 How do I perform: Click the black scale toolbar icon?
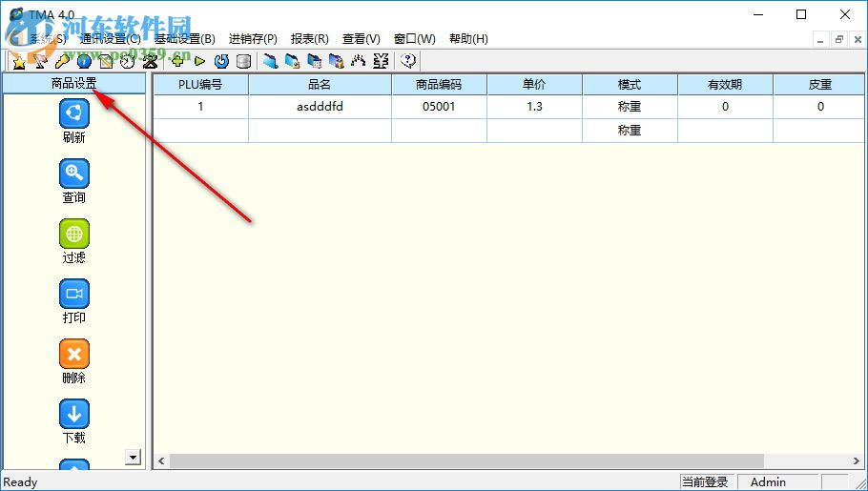coord(150,61)
